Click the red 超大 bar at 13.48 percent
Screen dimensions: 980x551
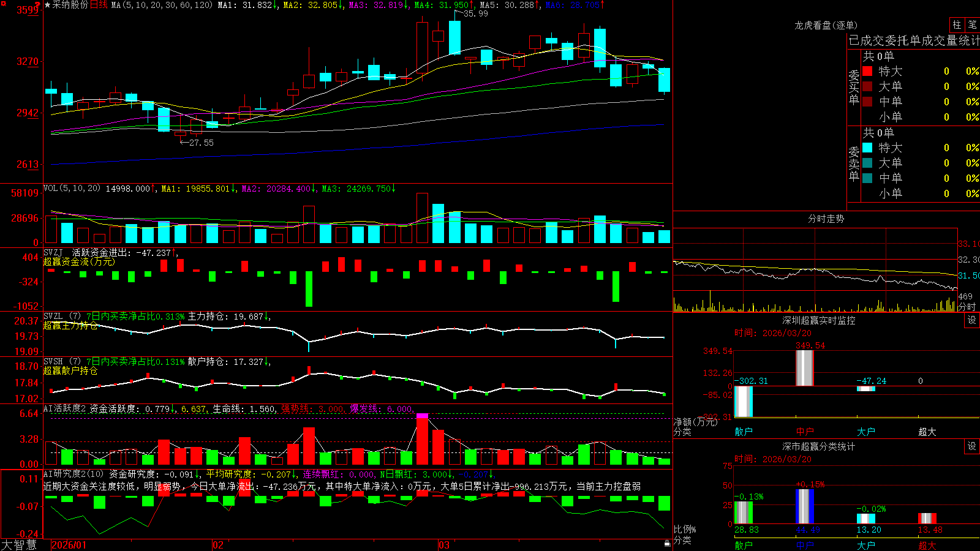click(x=927, y=519)
